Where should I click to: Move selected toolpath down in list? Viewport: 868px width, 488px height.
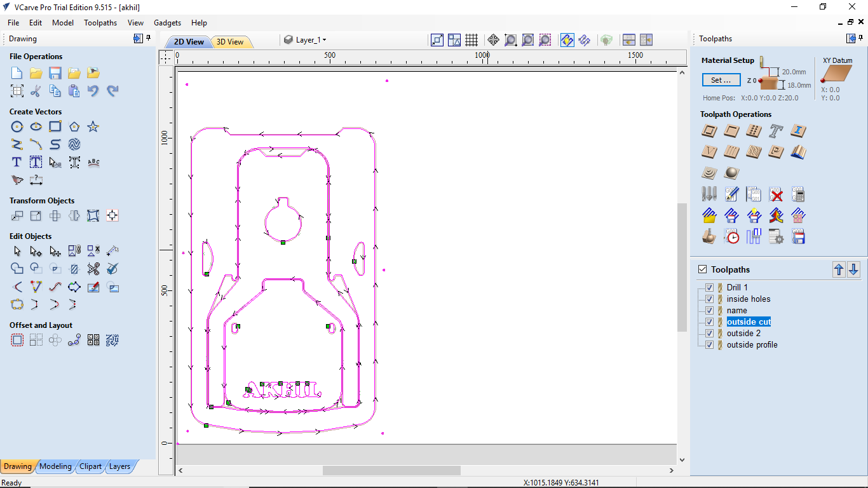pyautogui.click(x=853, y=269)
